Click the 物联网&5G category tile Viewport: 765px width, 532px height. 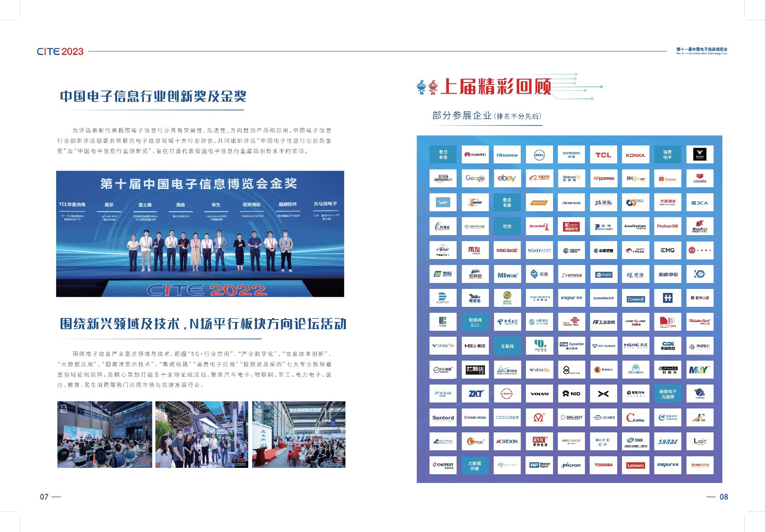point(475,322)
